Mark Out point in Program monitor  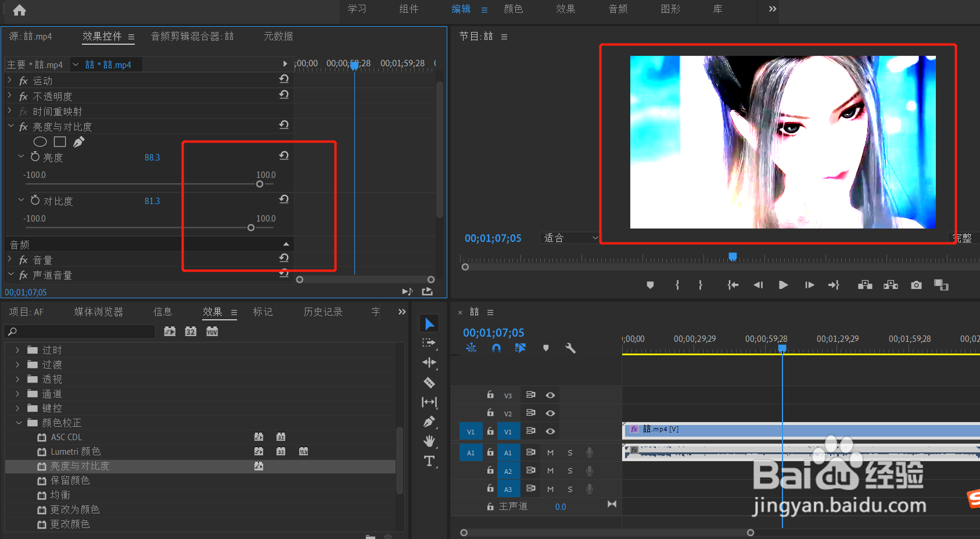point(701,285)
